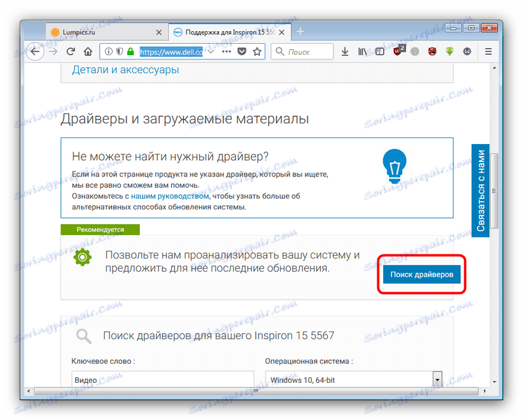This screenshot has height=420, width=523.
Task: Open uBlock Origin extension with badge 2
Action: coord(399,50)
